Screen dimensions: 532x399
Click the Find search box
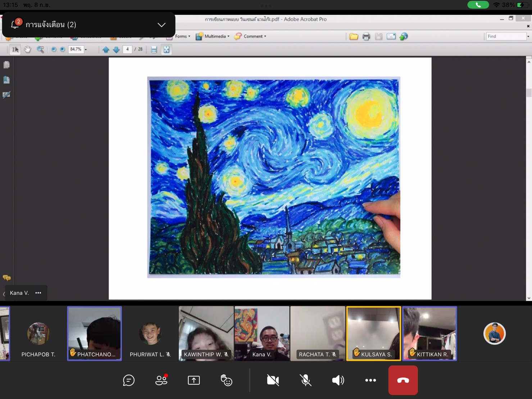[506, 36]
